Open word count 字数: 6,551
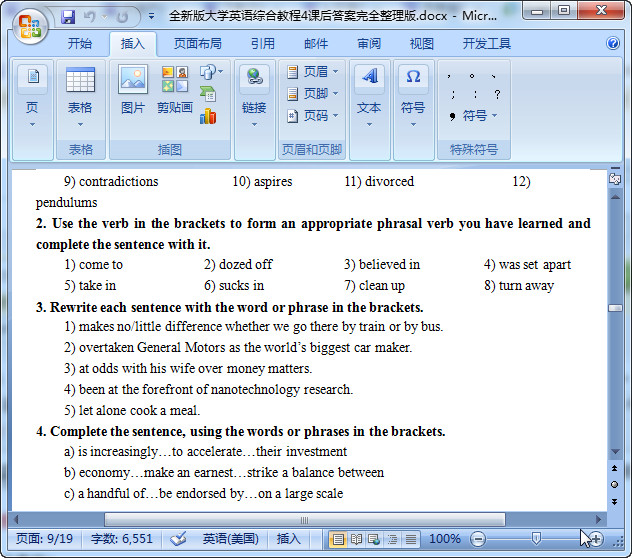 [x=121, y=539]
